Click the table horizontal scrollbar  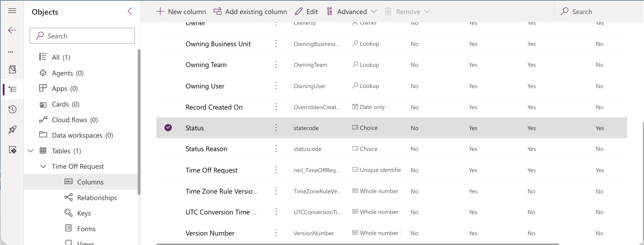357,244
